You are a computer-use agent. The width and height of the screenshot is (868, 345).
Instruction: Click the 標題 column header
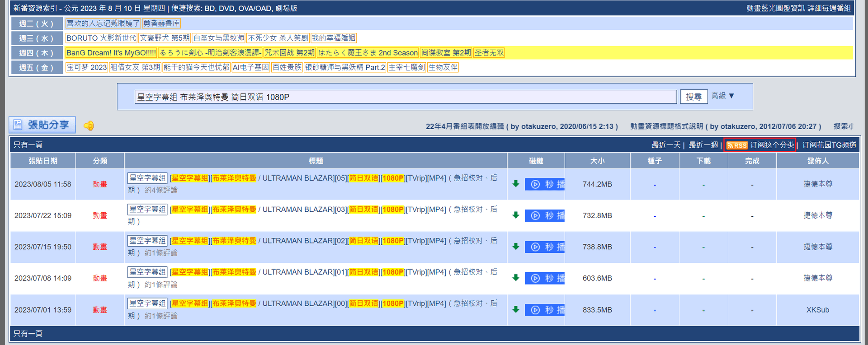pos(316,161)
